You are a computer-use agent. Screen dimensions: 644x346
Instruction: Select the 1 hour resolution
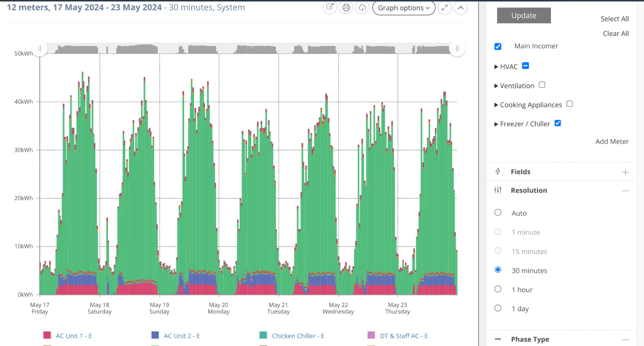[x=498, y=289]
